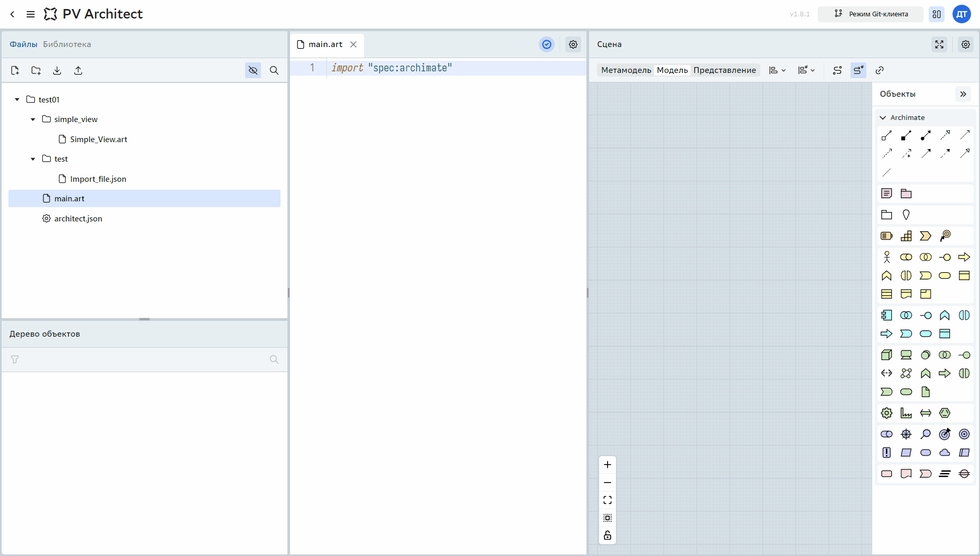This screenshot has height=556, width=980.
Task: Select the Assessment magnifier element
Action: [926, 434]
